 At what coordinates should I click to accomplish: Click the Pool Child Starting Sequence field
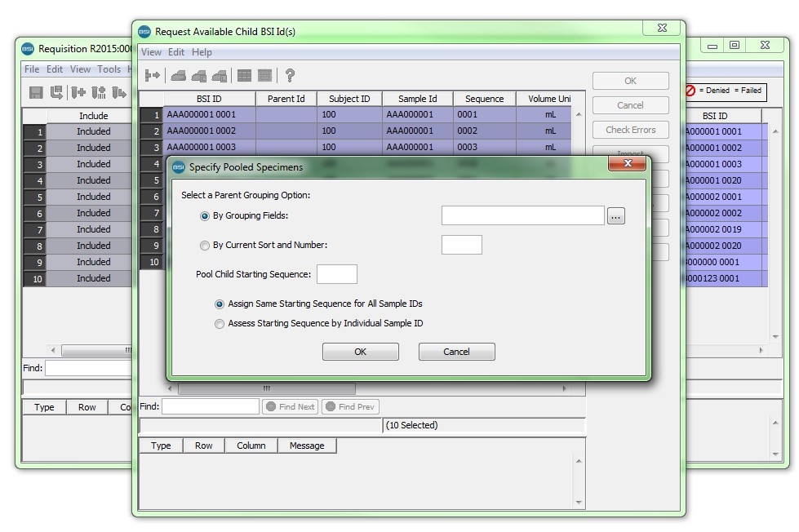click(337, 273)
